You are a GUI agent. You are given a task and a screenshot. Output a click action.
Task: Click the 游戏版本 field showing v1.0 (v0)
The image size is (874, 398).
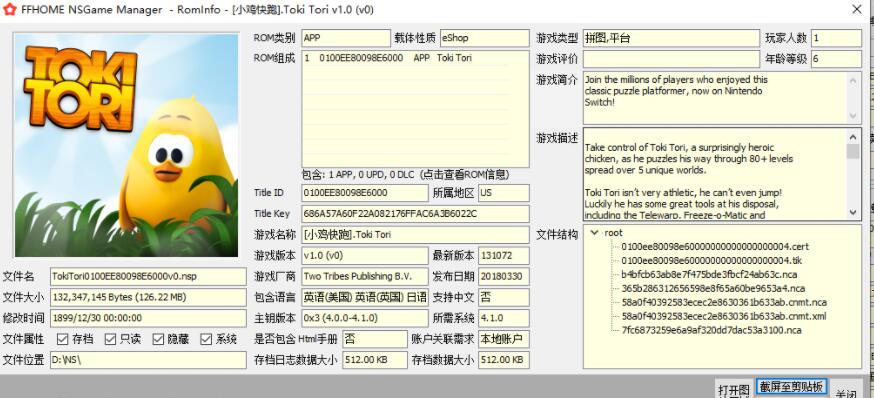tap(365, 255)
